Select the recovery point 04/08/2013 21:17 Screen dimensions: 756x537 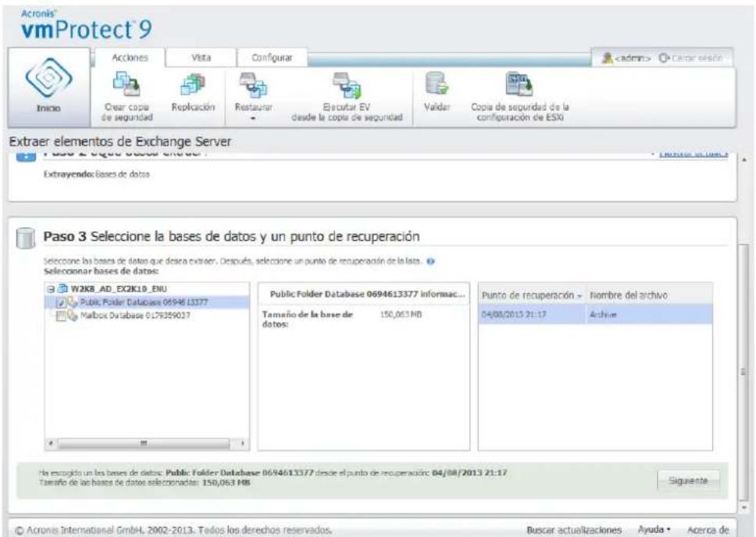tap(513, 314)
